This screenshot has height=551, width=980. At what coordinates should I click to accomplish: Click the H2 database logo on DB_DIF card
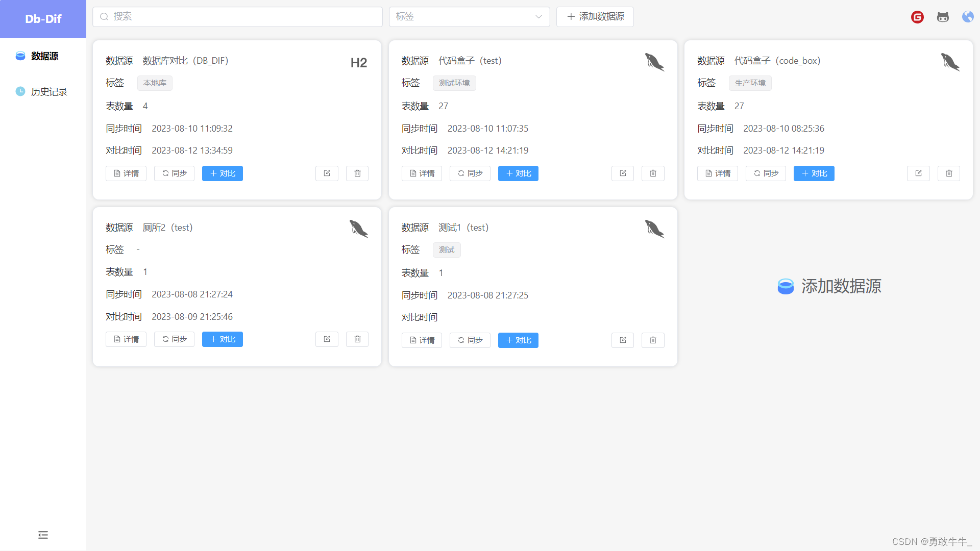coord(358,62)
